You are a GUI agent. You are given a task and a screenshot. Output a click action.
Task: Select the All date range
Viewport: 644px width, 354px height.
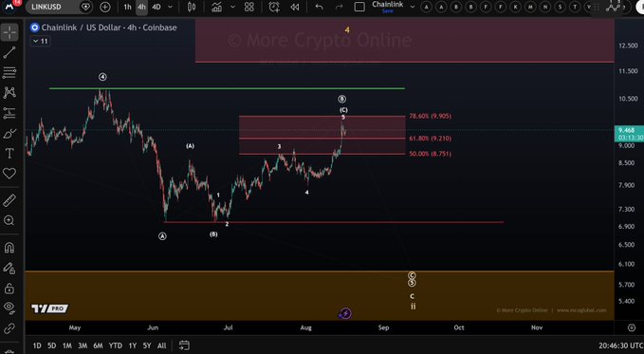(x=162, y=345)
